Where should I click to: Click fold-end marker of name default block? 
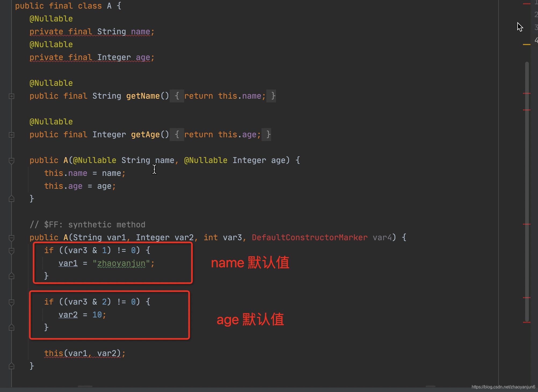tap(12, 276)
